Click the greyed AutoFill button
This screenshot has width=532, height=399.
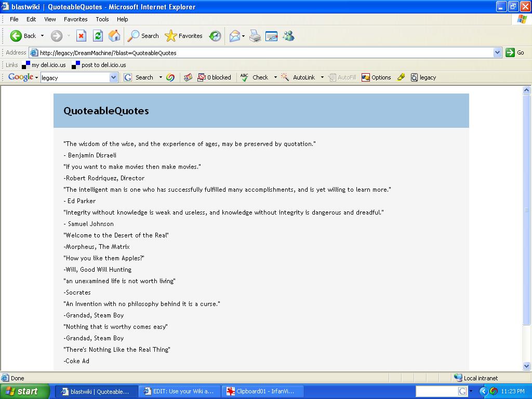pos(342,77)
